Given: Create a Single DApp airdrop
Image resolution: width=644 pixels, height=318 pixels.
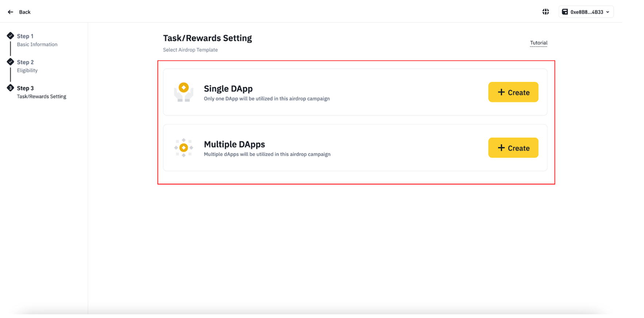Looking at the screenshot, I should (513, 92).
